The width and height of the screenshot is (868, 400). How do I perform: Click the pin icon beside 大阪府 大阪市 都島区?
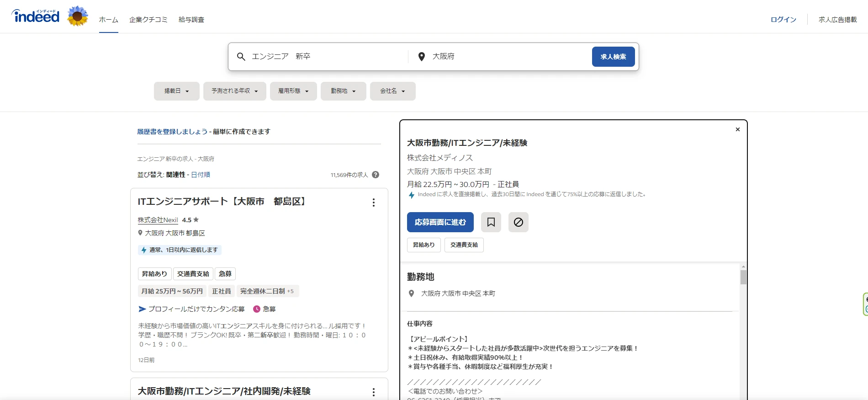140,233
